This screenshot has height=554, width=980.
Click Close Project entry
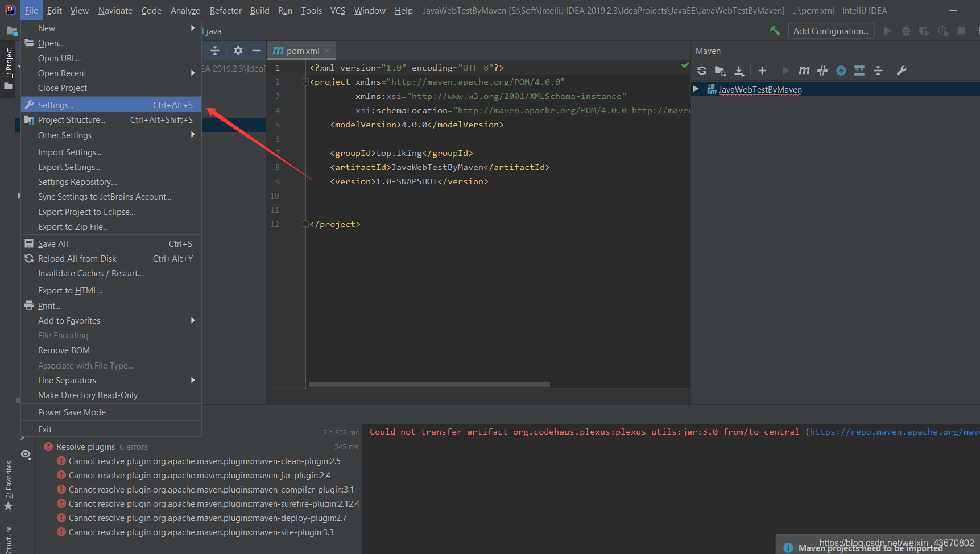click(111, 88)
